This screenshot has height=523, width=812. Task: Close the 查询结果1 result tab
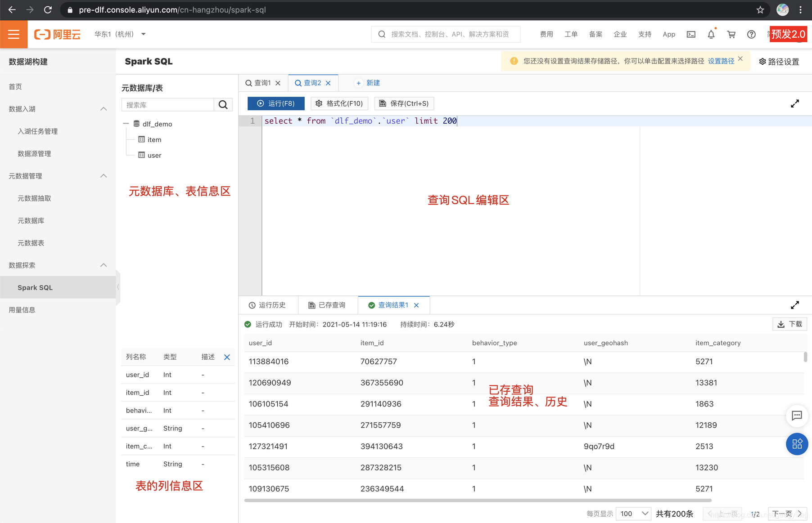[416, 304]
